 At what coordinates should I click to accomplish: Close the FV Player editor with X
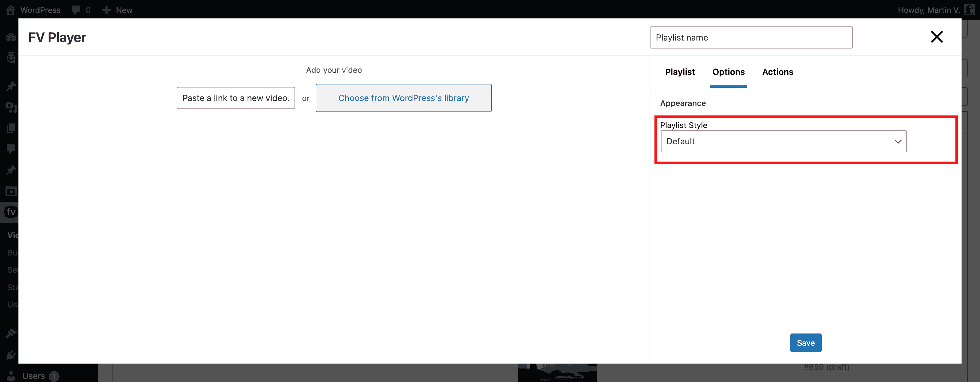[937, 37]
